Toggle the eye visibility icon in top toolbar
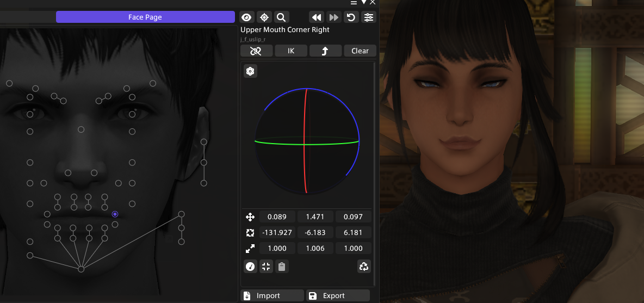This screenshot has height=303, width=644. 246,17
